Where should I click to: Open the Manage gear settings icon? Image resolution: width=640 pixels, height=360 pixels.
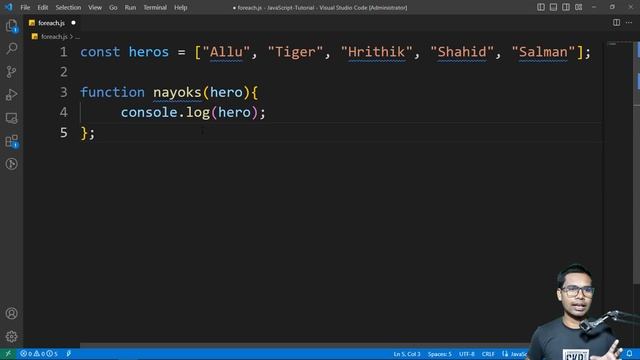11,336
